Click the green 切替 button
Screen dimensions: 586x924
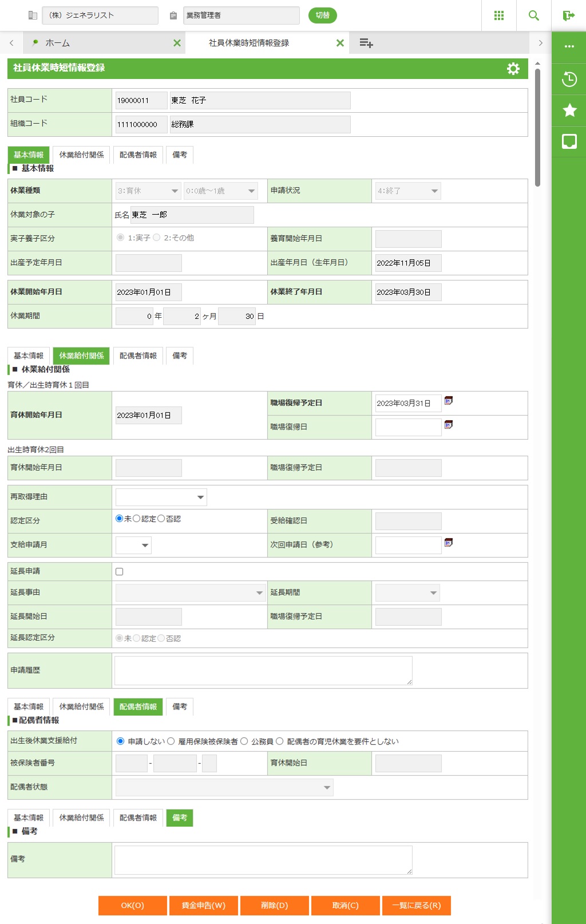323,15
